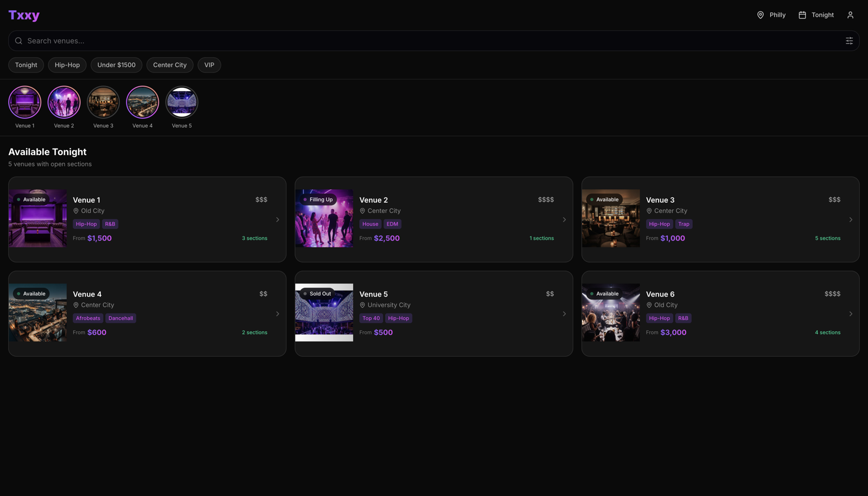Click the map pin icon beside Philly
The image size is (868, 496).
tap(760, 15)
